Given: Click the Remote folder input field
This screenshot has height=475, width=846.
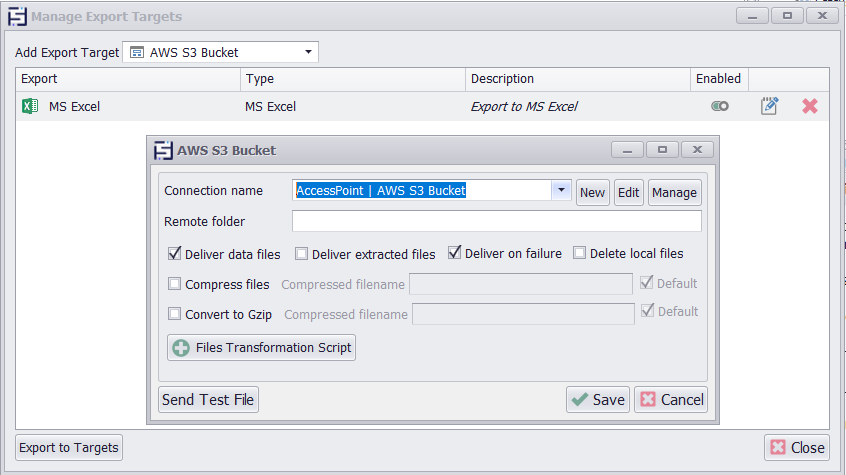Looking at the screenshot, I should [x=497, y=221].
